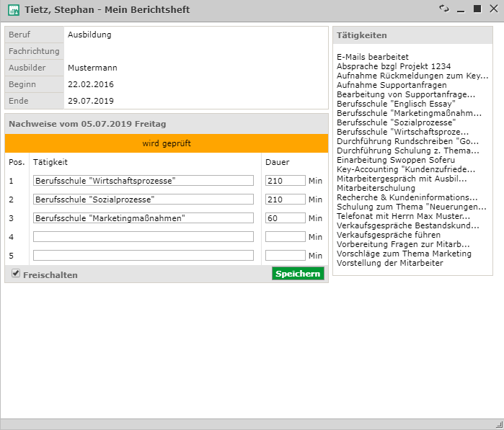Click the duration field for position 1
Image resolution: width=504 pixels, height=430 pixels.
click(x=286, y=181)
